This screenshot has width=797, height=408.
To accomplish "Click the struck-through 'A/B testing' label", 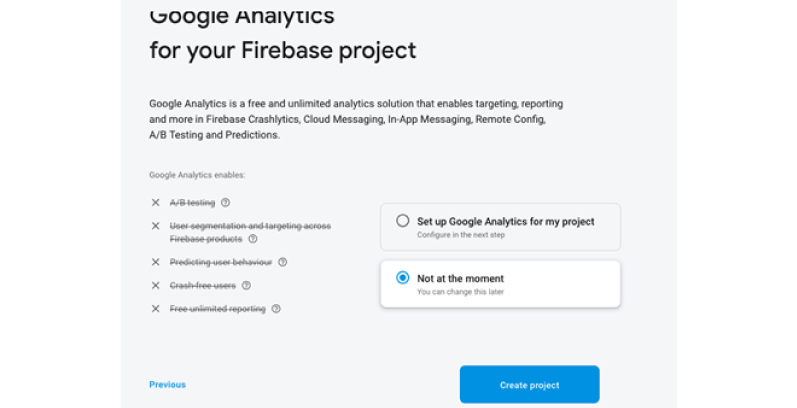I will (x=192, y=203).
